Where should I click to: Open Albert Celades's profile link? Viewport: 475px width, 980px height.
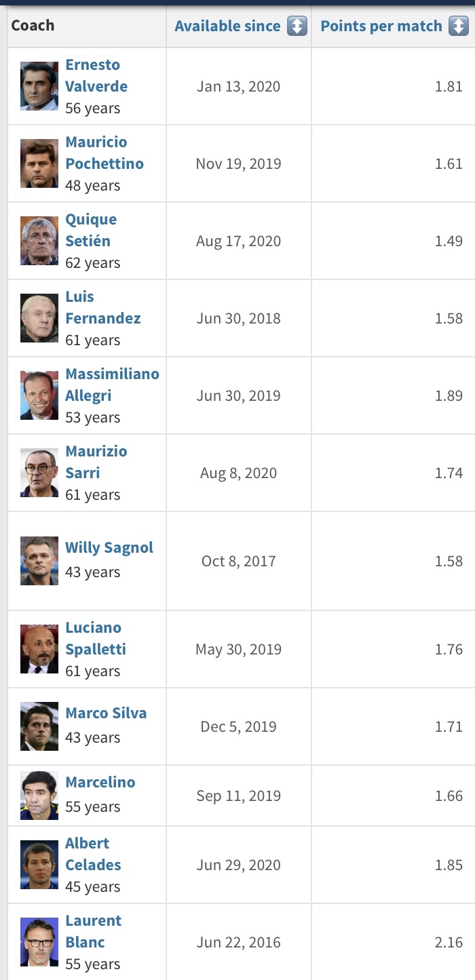coord(93,854)
